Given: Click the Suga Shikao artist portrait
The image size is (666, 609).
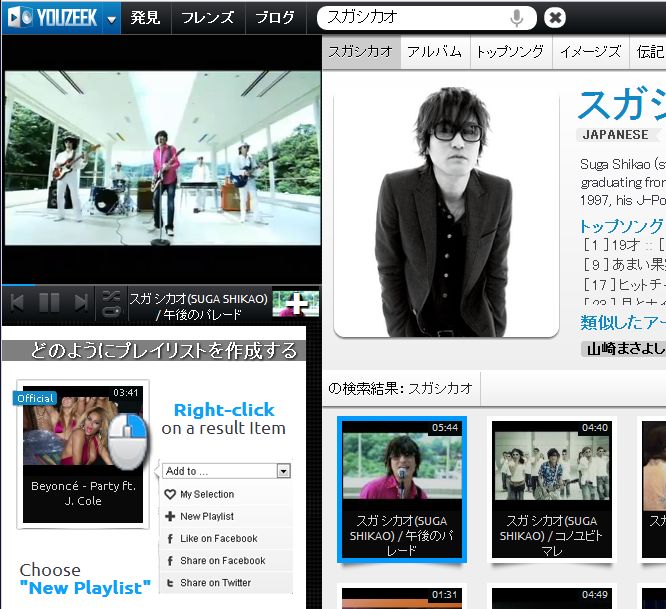Looking at the screenshot, I should 446,212.
